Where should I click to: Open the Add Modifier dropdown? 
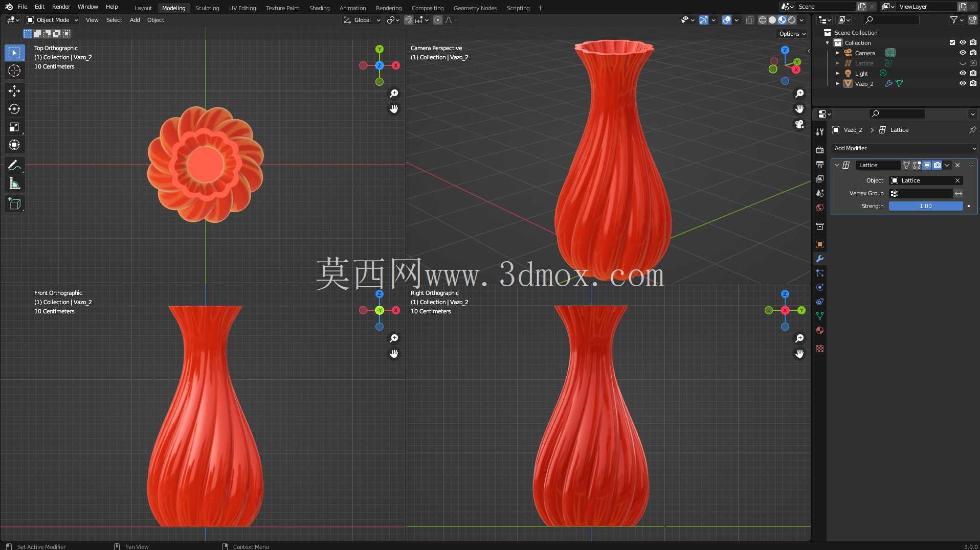pyautogui.click(x=904, y=148)
